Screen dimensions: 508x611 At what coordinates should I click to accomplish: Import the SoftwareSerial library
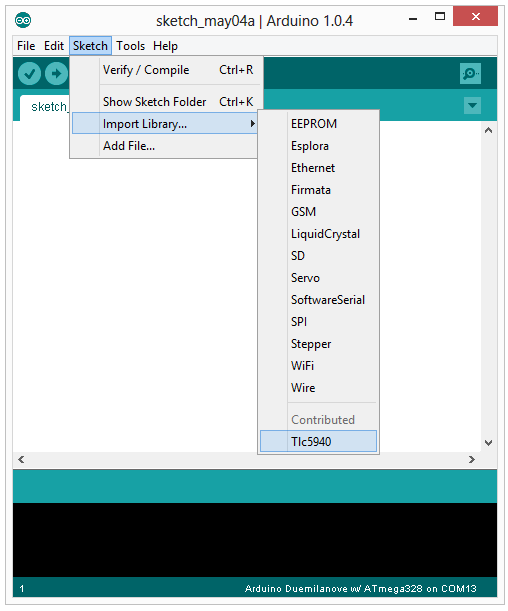point(318,300)
